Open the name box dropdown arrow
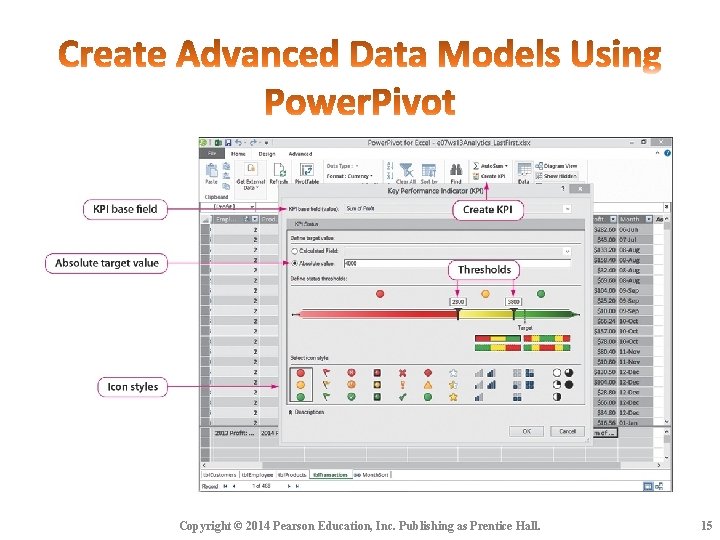The image size is (720, 540). 252,207
